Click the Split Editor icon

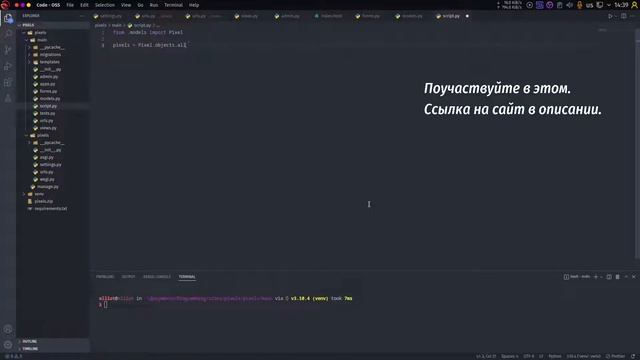pos(623,16)
